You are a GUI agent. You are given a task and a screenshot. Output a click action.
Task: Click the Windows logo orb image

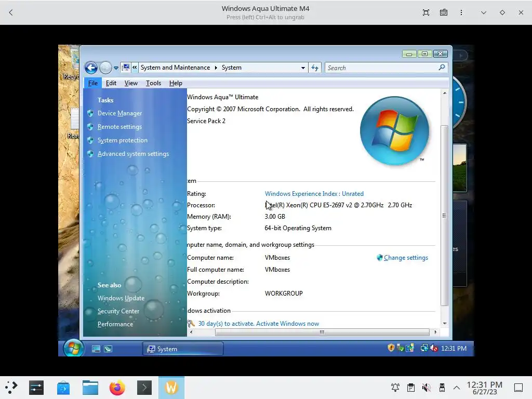tap(395, 131)
